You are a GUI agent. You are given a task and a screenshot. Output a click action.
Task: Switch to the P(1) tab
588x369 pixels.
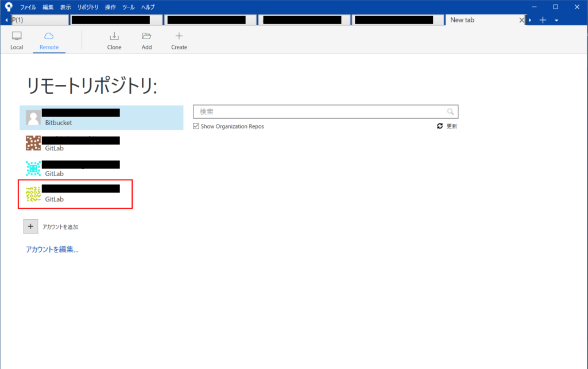click(x=39, y=20)
